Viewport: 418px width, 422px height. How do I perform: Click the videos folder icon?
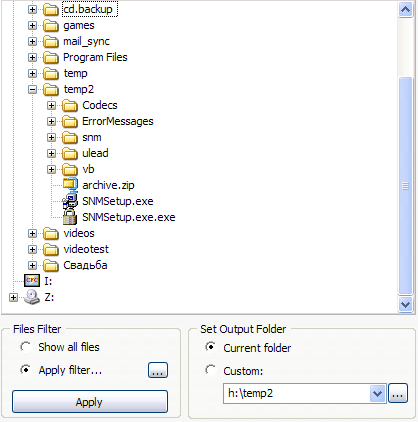51,233
